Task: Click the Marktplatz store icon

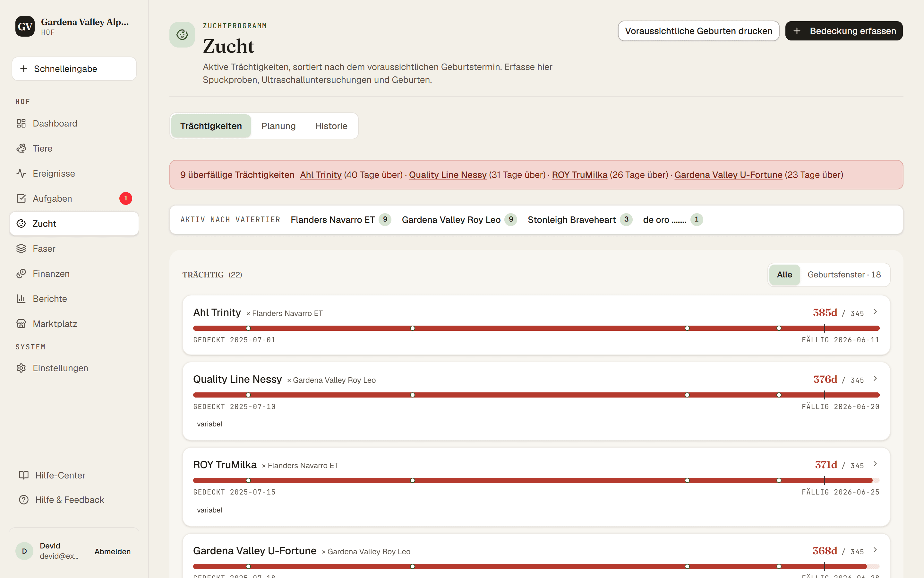Action: pyautogui.click(x=21, y=324)
